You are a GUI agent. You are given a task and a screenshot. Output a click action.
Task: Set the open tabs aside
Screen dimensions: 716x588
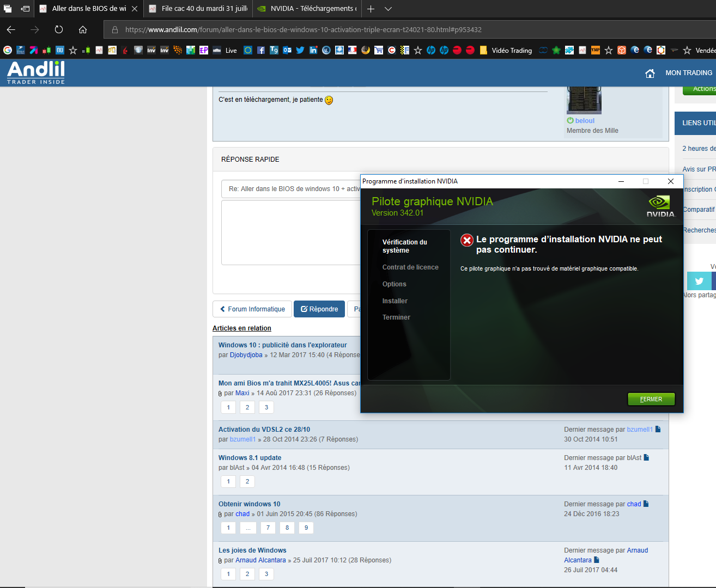(25, 9)
